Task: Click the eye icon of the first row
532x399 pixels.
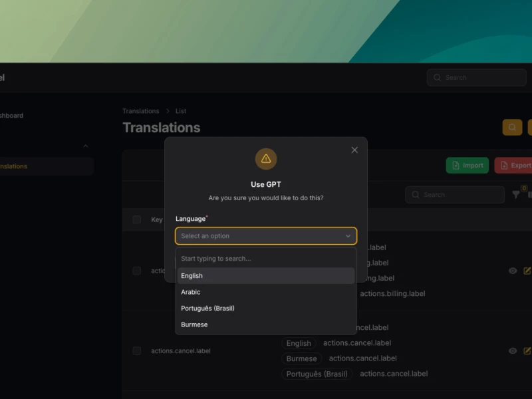Action: pos(513,271)
